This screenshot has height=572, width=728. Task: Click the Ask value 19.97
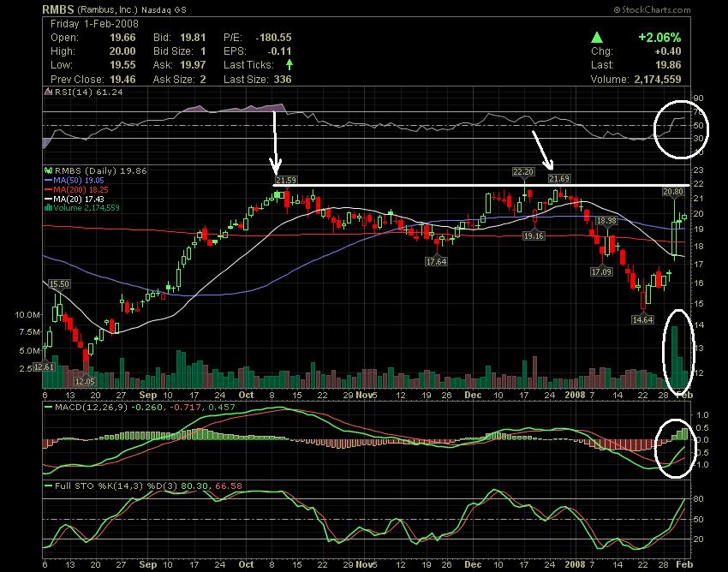coord(193,65)
